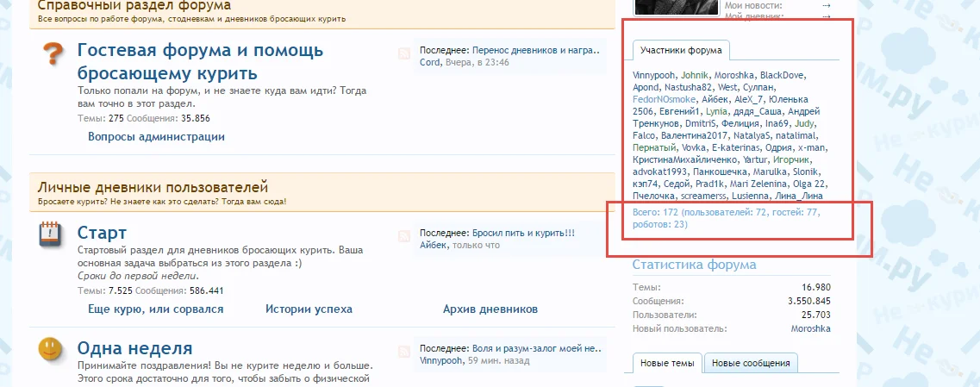Open the topic Бросил пить и курить!!!

[x=523, y=233]
